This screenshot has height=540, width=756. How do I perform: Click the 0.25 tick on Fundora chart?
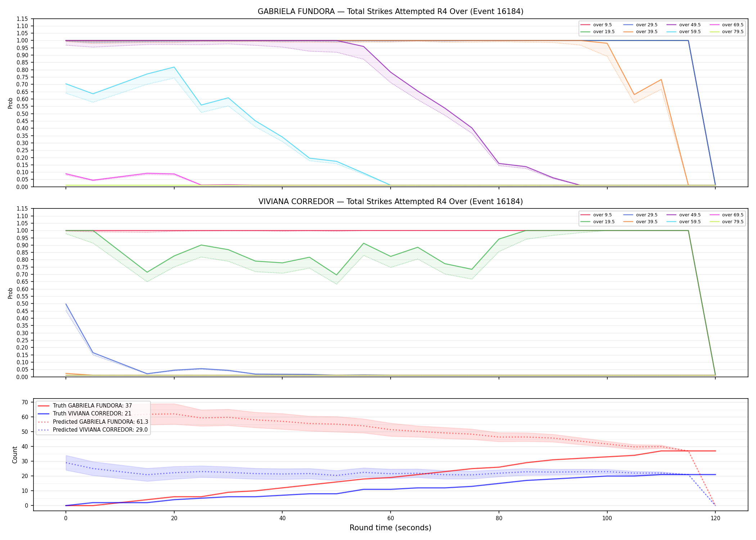pyautogui.click(x=22, y=150)
